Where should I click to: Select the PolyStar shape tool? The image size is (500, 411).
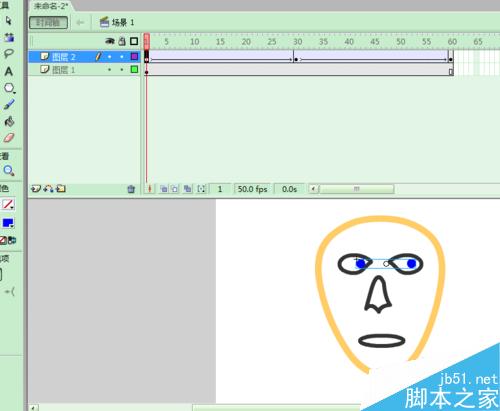pos(9,88)
